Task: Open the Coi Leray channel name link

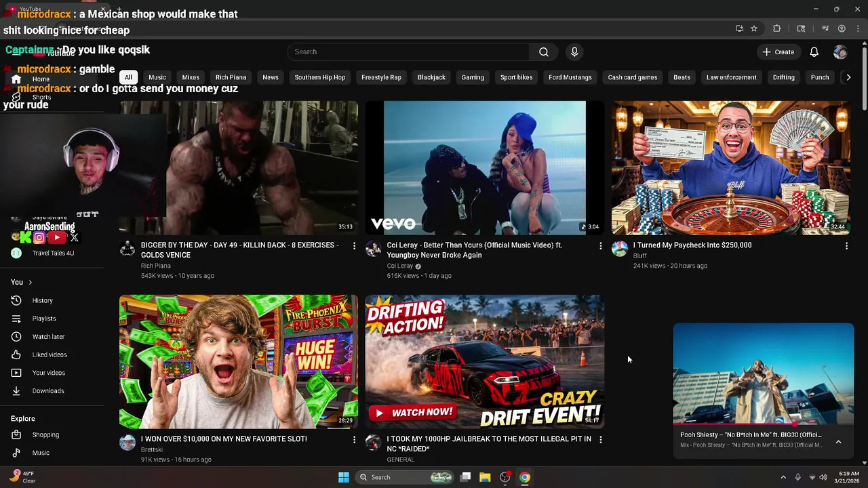Action: pyautogui.click(x=400, y=266)
